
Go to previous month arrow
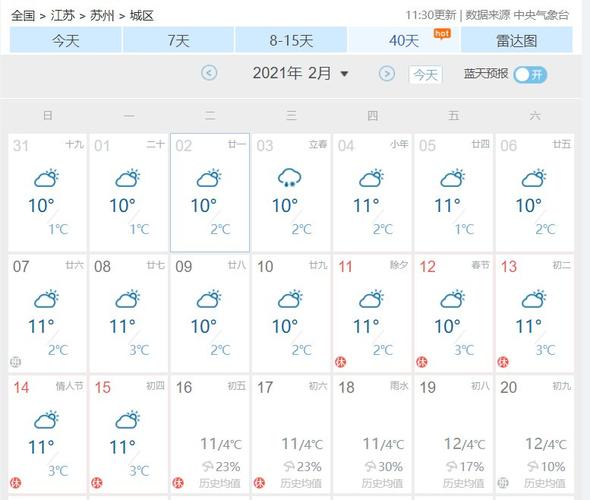click(209, 73)
